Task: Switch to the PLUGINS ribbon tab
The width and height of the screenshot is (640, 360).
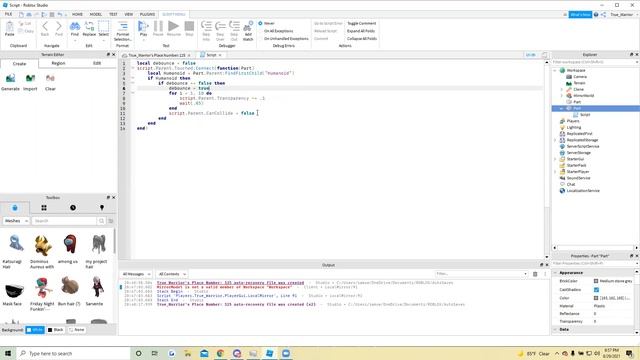Action: 147,14
